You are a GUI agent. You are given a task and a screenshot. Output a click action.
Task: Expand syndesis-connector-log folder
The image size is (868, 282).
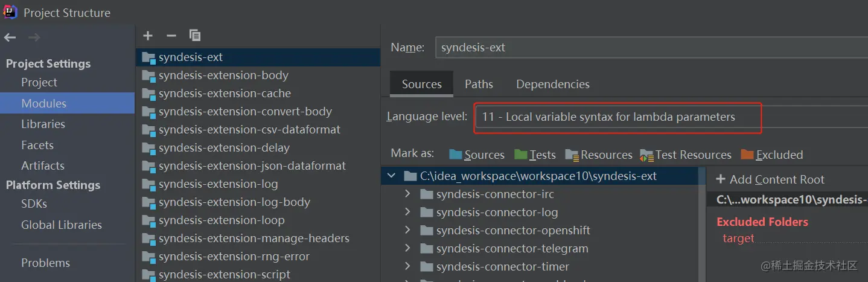click(x=407, y=212)
